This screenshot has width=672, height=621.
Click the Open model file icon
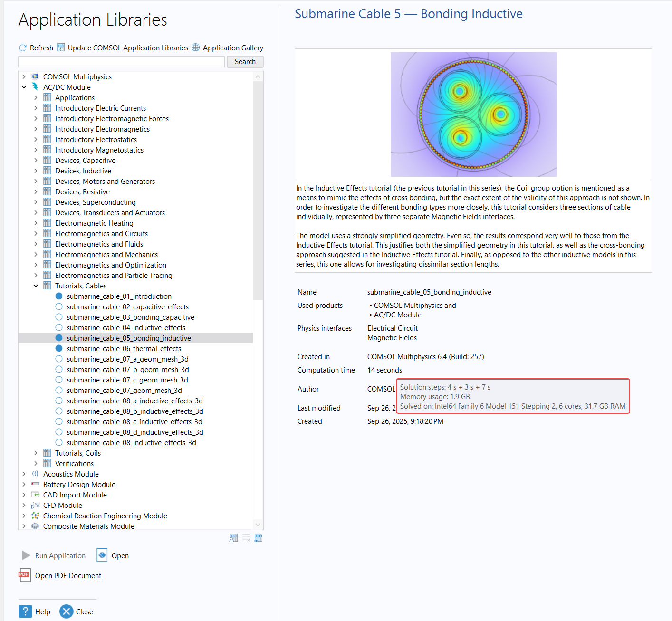pyautogui.click(x=102, y=555)
